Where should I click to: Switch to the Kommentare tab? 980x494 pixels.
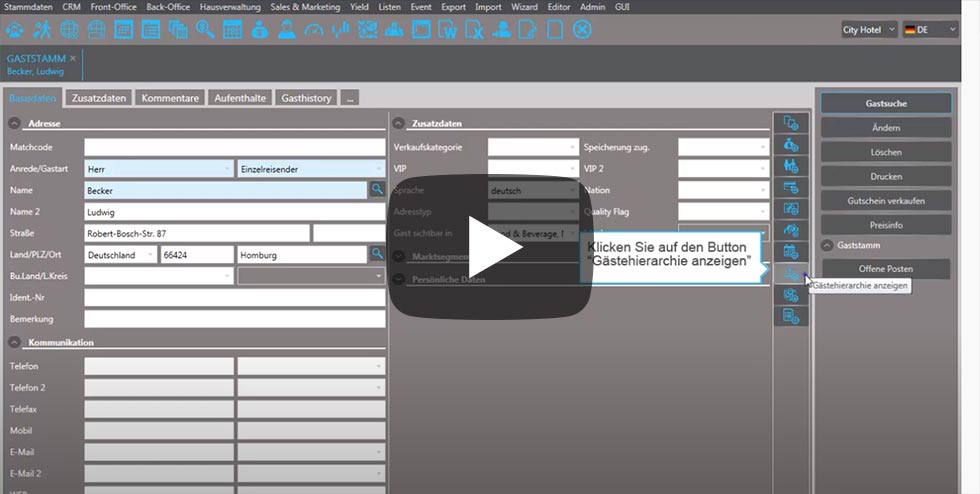170,98
